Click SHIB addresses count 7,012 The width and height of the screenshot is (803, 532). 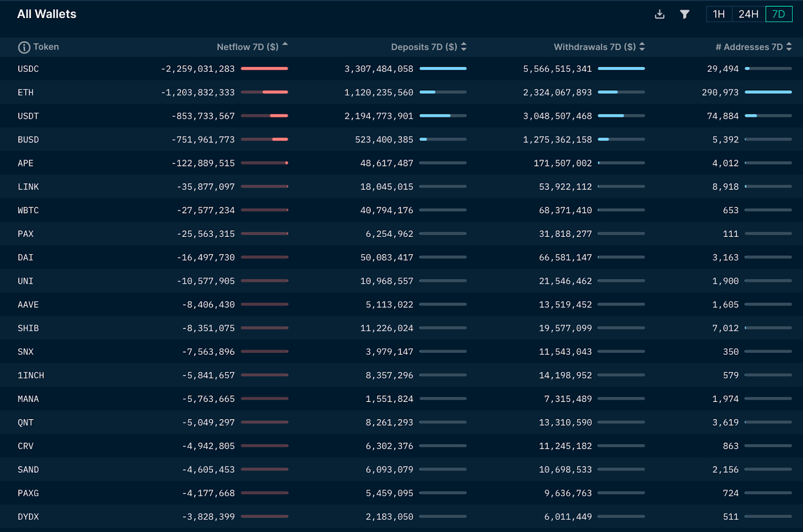pos(726,328)
